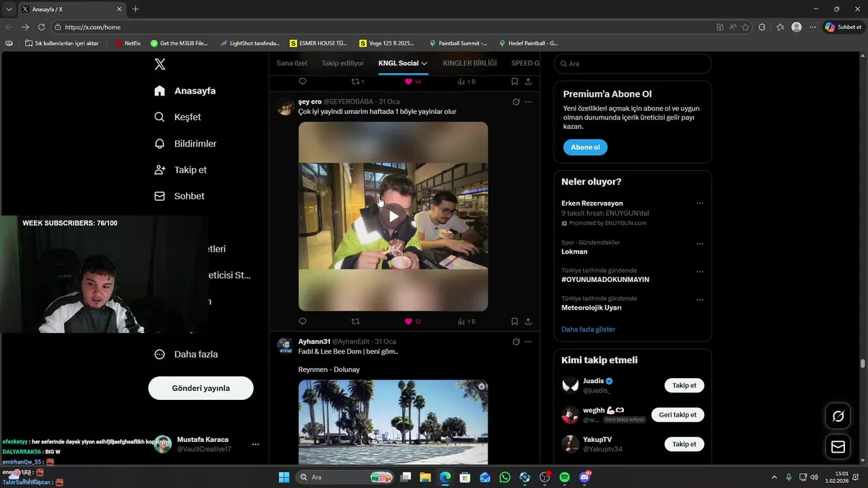The image size is (868, 488).
Task: Open the browser profile avatar
Action: coord(797,27)
